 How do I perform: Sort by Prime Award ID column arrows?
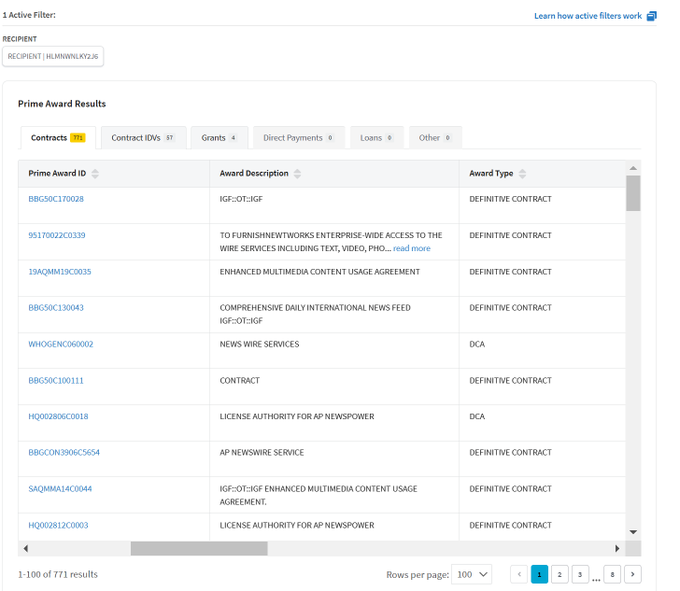pyautogui.click(x=95, y=173)
